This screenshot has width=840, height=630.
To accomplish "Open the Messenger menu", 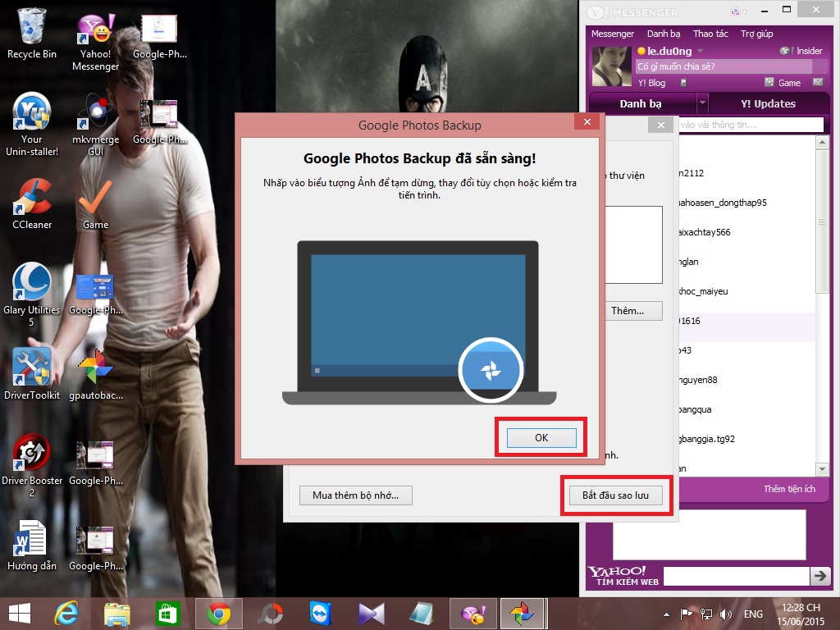I will (x=613, y=34).
